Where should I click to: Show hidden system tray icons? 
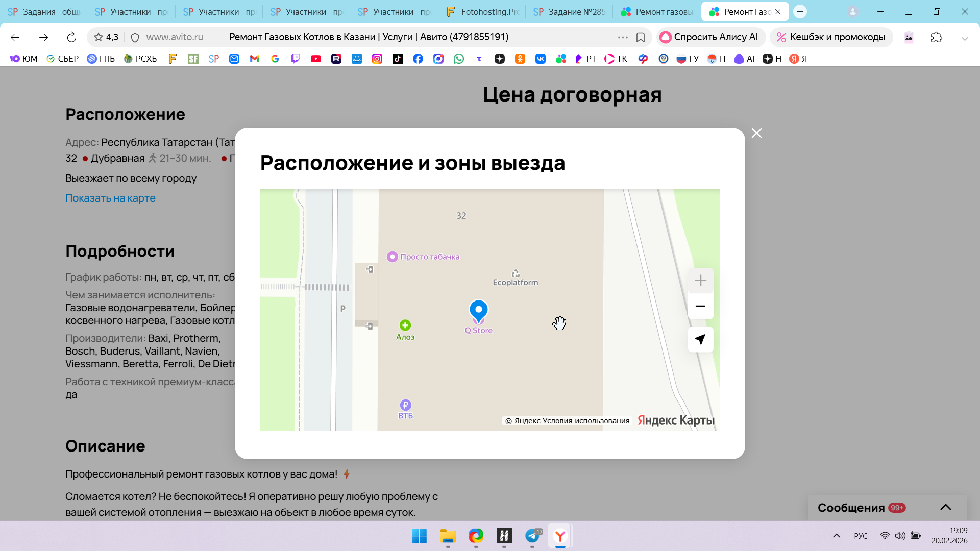click(x=836, y=536)
